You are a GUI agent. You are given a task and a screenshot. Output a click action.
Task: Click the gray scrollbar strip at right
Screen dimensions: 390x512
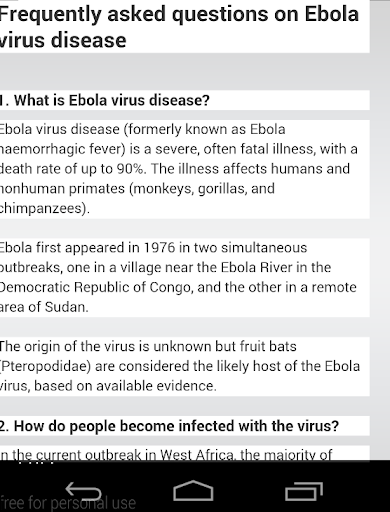coord(380,230)
